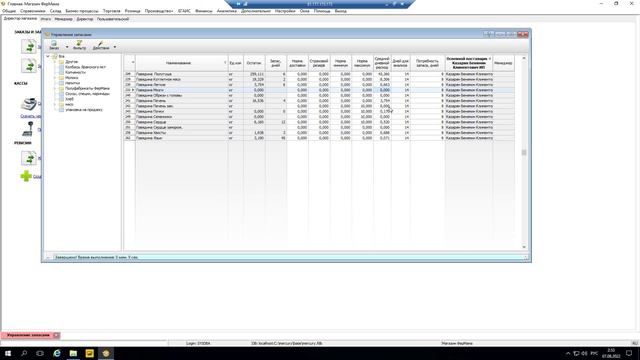This screenshot has height=360, width=640.
Task: Click network icon in system tray
Action: click(x=576, y=353)
